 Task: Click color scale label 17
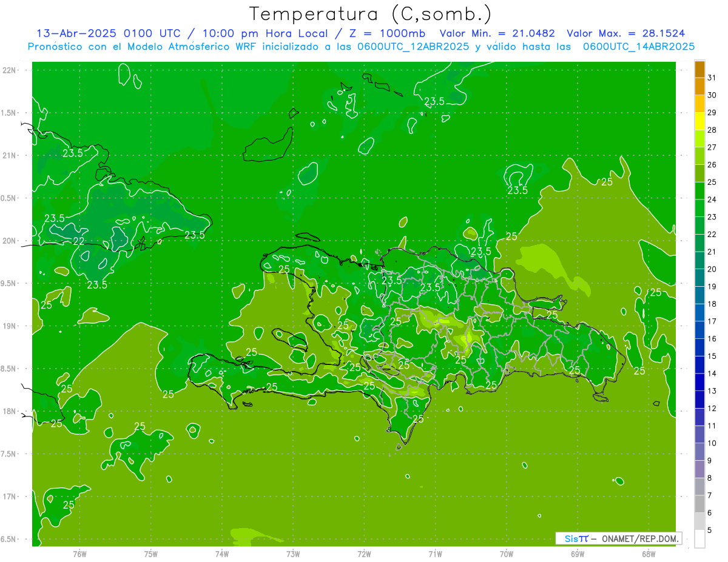pyautogui.click(x=712, y=321)
